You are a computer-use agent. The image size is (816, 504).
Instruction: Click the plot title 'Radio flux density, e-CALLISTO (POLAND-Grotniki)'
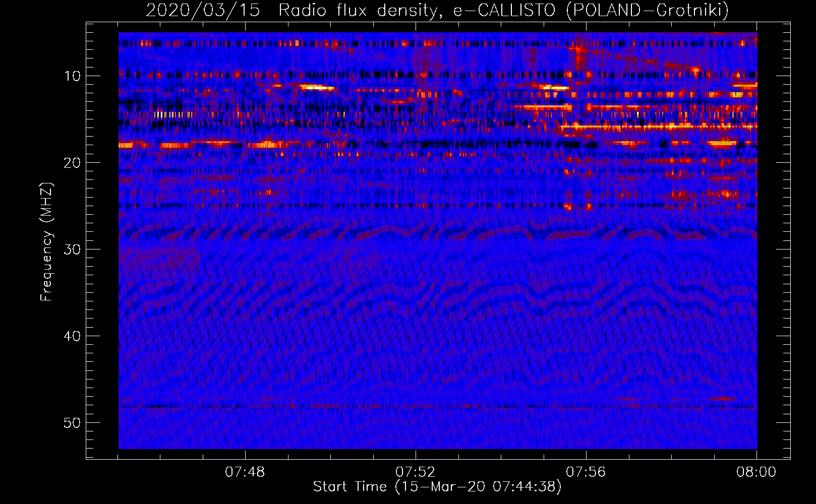503,10
